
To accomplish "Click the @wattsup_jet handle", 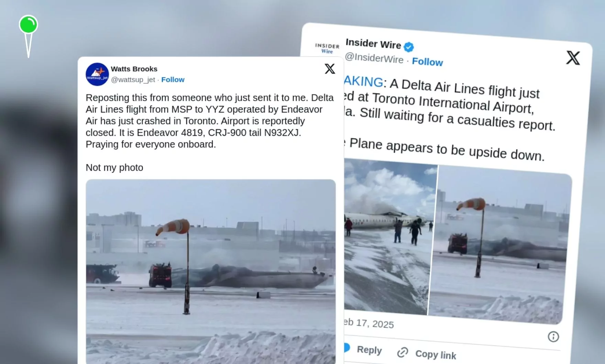I will 133,79.
